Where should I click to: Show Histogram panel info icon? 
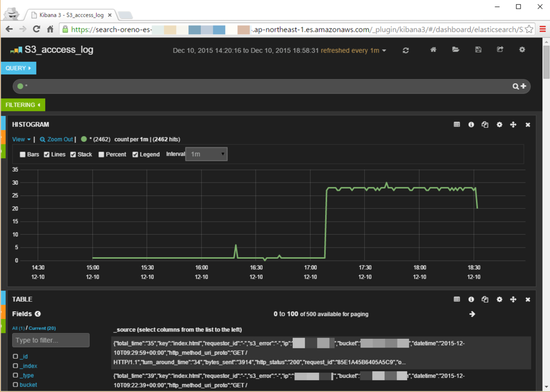(x=471, y=125)
